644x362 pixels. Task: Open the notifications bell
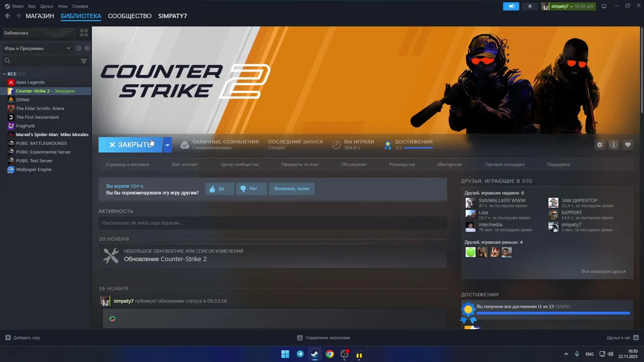coord(530,6)
